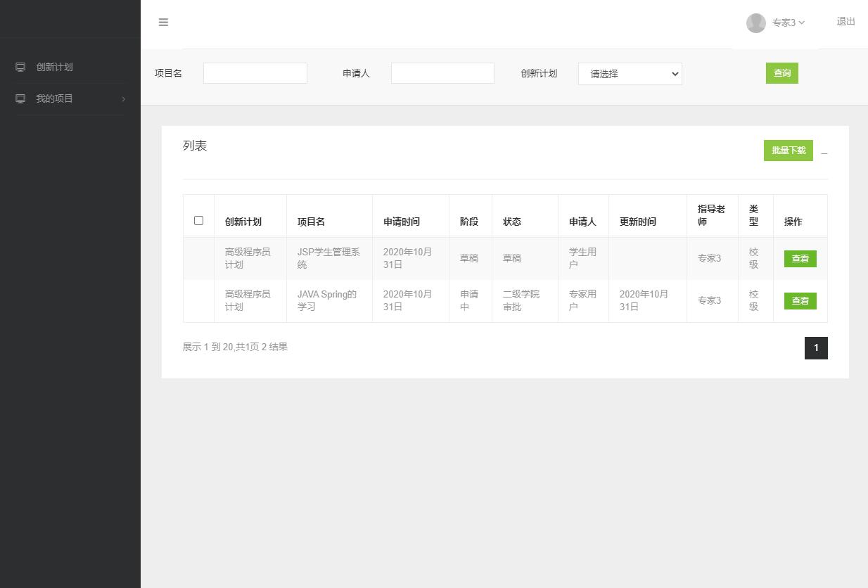Image resolution: width=868 pixels, height=588 pixels.
Task: Toggle the select-all checkbox in the table header
Action: (198, 220)
